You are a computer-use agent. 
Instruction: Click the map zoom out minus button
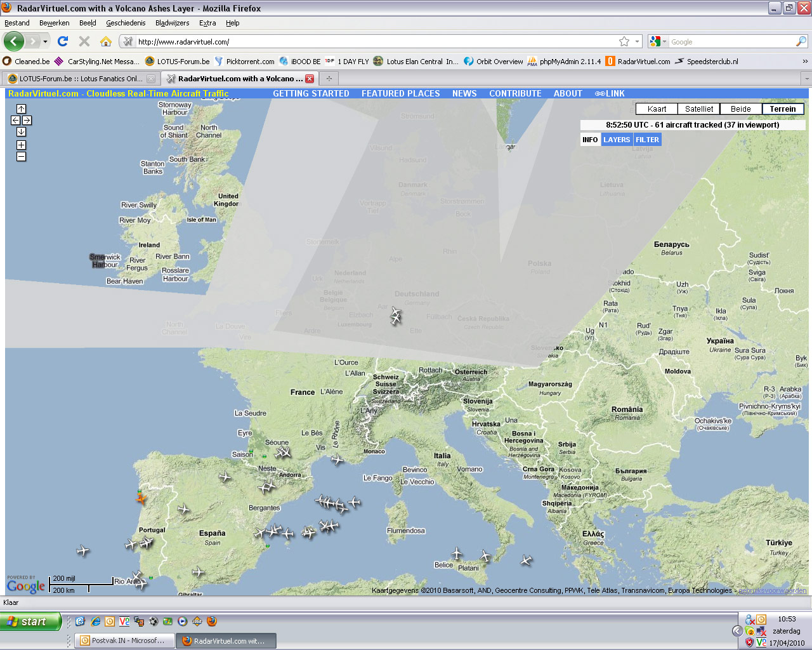pyautogui.click(x=21, y=156)
